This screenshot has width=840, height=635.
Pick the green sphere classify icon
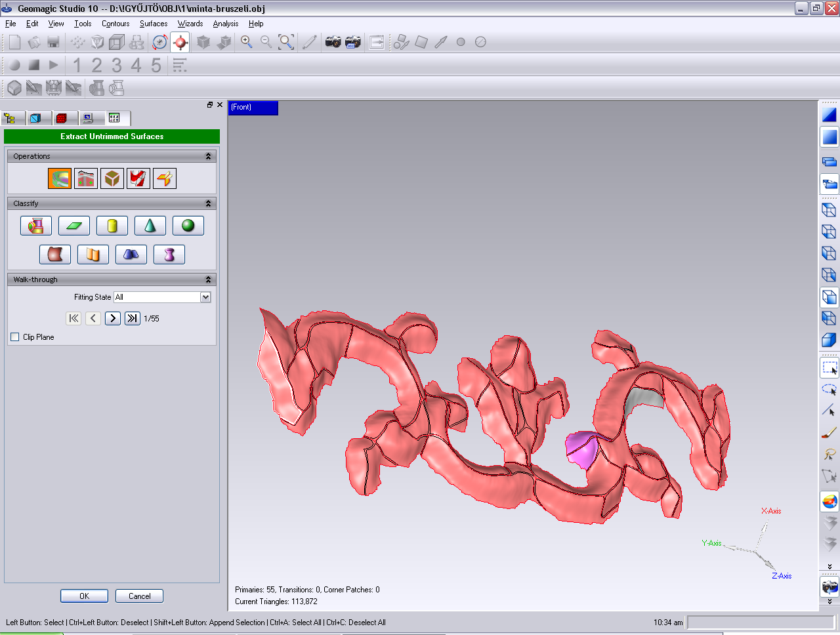click(188, 226)
